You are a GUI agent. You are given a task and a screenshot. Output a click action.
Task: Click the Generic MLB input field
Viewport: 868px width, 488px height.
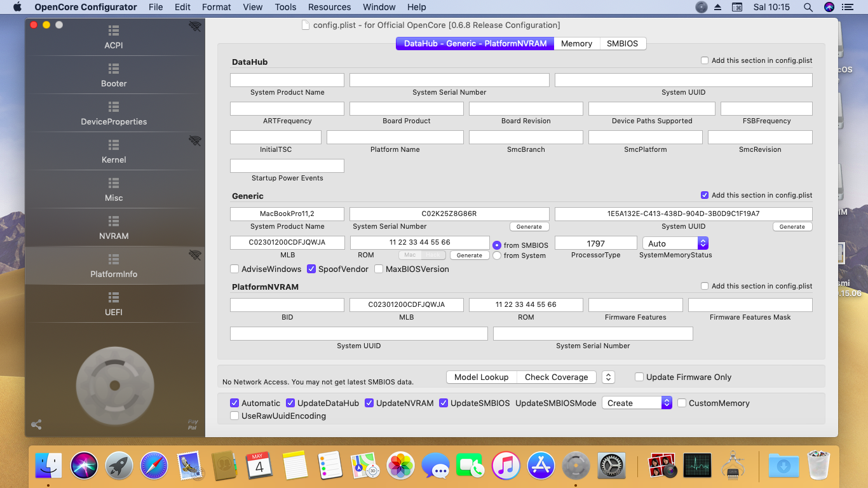287,243
